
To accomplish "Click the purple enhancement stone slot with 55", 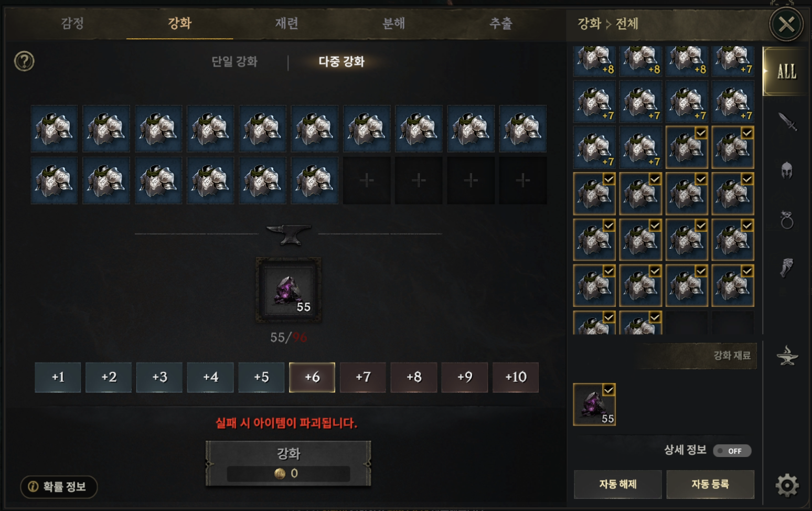I will coord(289,290).
